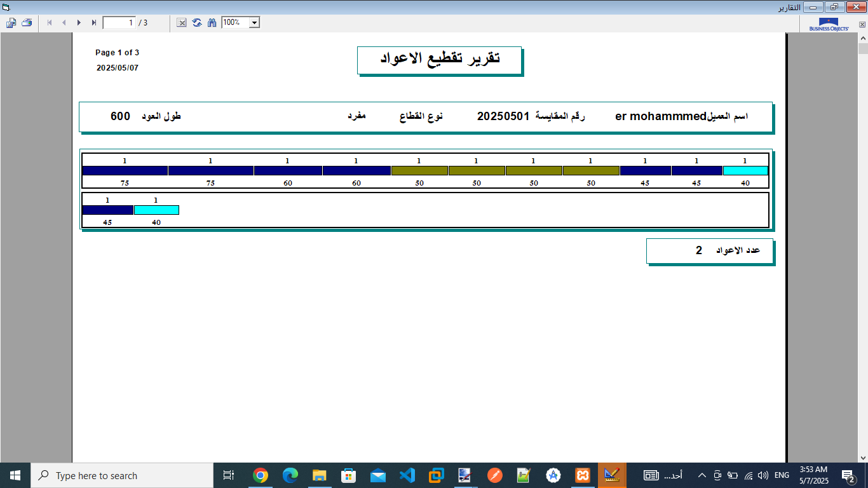Image resolution: width=868 pixels, height=488 pixels.
Task: Open XAMPP from the taskbar
Action: [582, 475]
